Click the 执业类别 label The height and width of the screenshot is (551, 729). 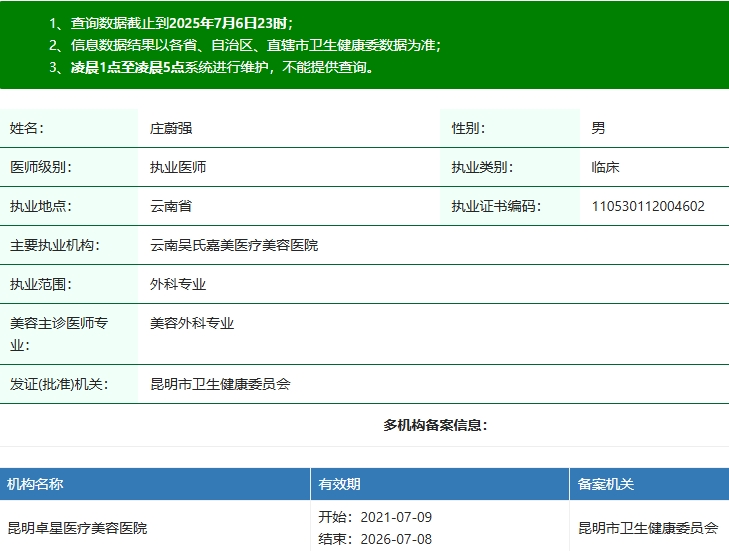(x=482, y=167)
